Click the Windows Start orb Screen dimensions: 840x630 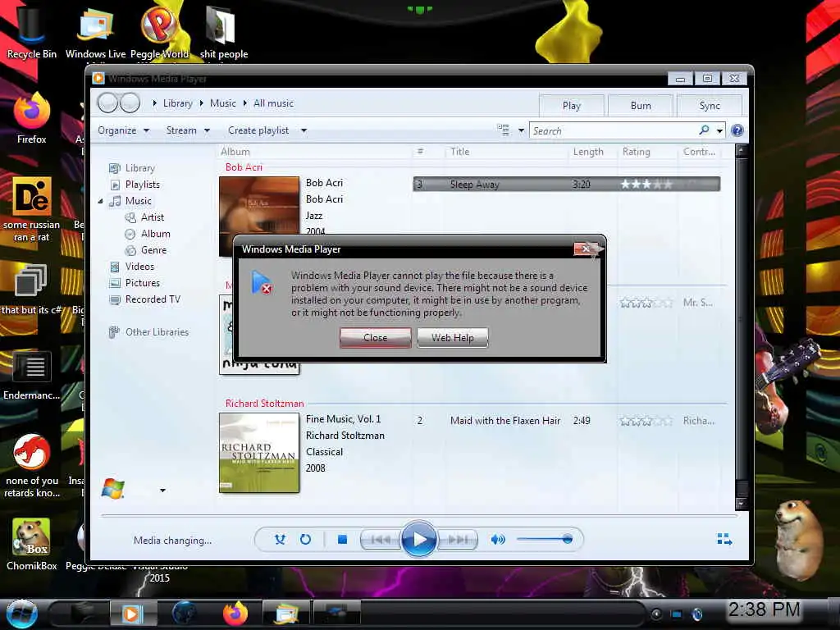pos(21,614)
